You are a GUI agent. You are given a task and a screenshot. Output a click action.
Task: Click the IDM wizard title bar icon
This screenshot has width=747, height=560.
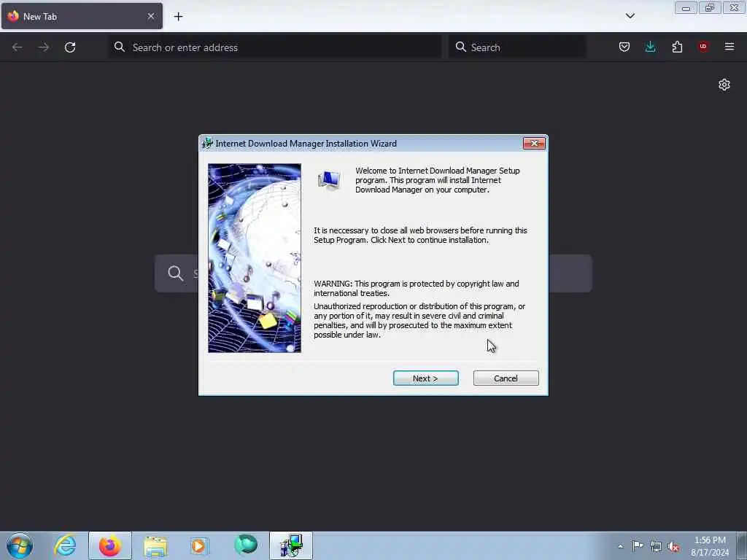207,144
